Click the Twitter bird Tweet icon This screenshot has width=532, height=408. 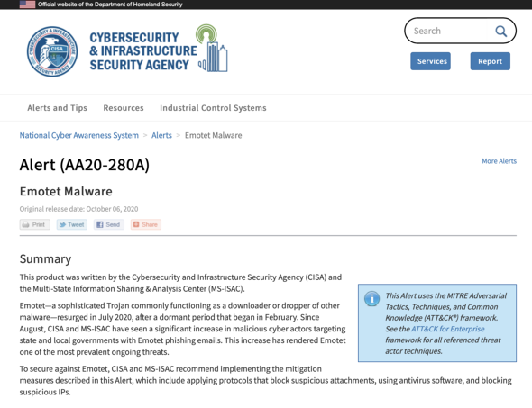tap(62, 224)
